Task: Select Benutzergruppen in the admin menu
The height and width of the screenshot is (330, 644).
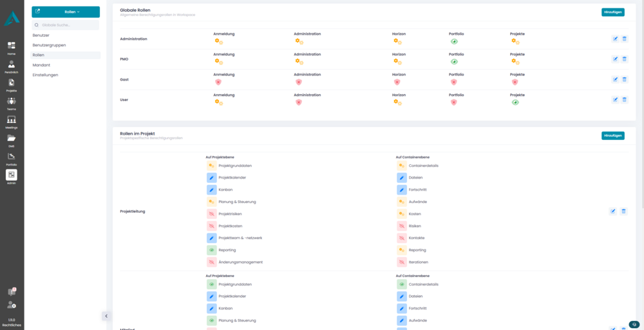Action: tap(49, 45)
